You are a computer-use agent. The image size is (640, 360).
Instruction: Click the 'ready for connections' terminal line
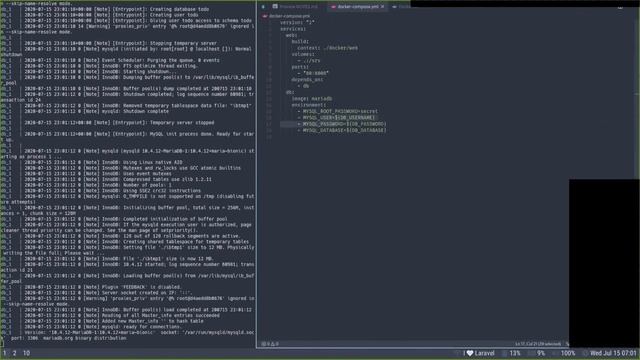(102, 327)
